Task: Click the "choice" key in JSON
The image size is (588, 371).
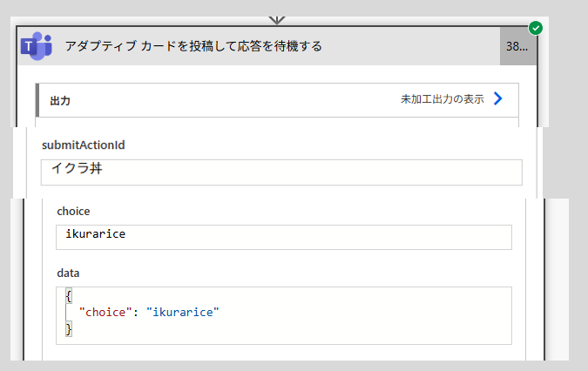Action: pyautogui.click(x=105, y=312)
